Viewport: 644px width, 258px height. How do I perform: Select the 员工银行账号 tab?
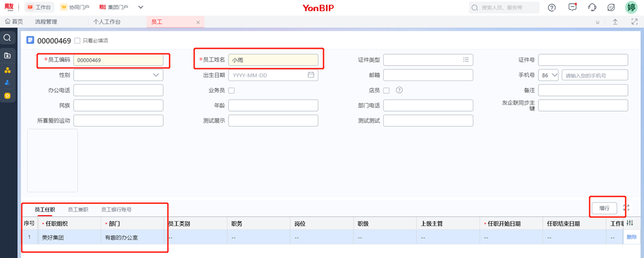click(117, 209)
